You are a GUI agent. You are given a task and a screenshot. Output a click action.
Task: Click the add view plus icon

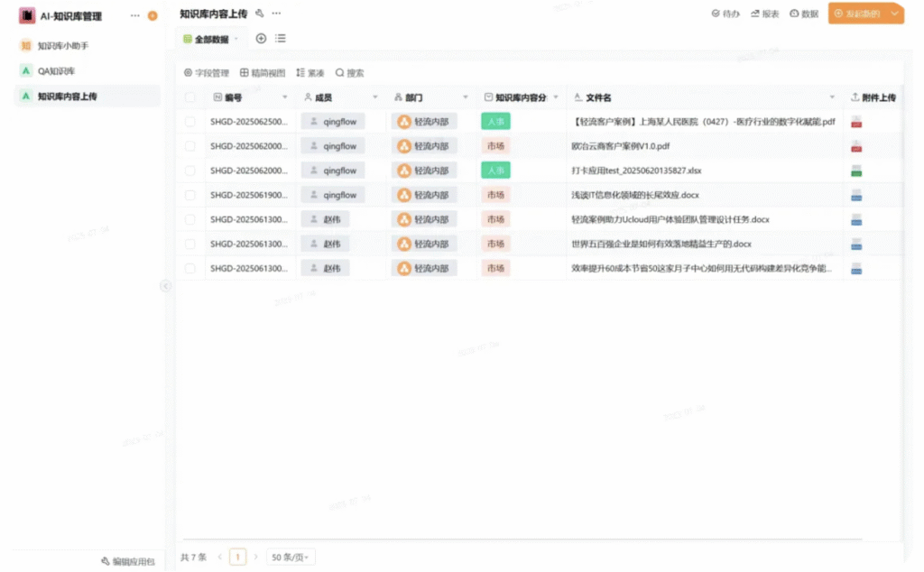(261, 39)
